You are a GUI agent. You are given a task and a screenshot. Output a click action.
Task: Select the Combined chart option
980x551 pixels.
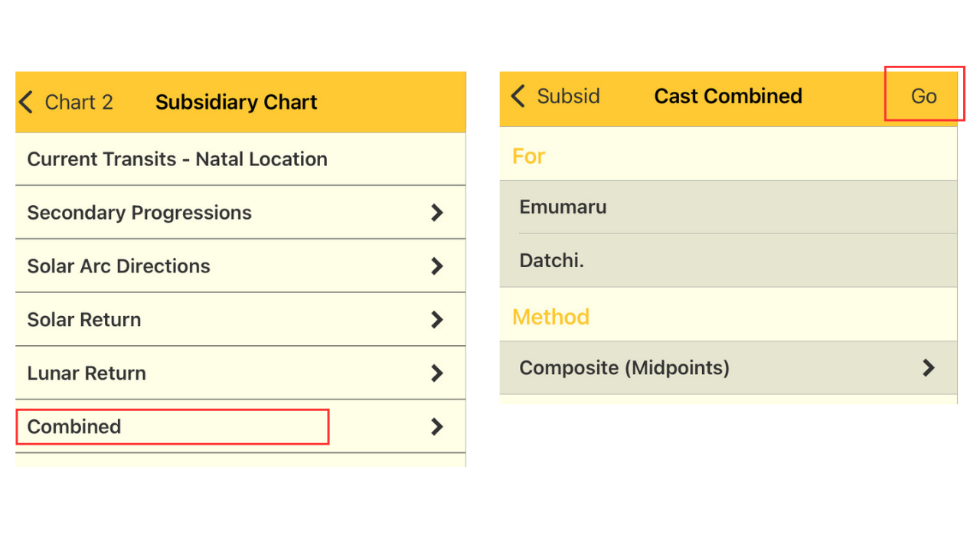pyautogui.click(x=74, y=427)
